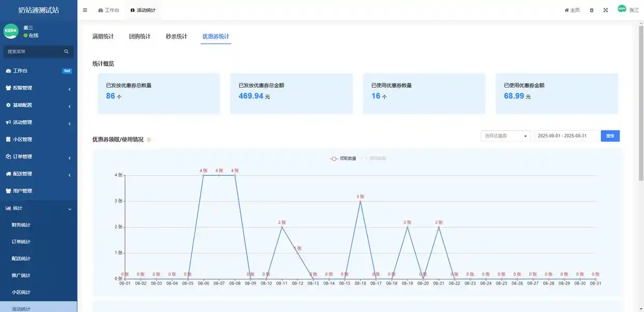Image resolution: width=644 pixels, height=312 pixels.
Task: Switch to the 秒杀统计 tab
Action: pos(176,37)
